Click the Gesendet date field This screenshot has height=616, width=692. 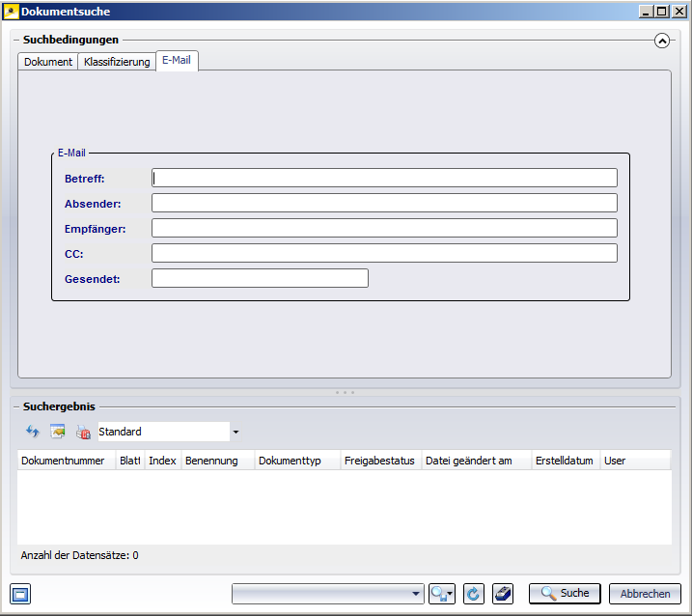[260, 279]
